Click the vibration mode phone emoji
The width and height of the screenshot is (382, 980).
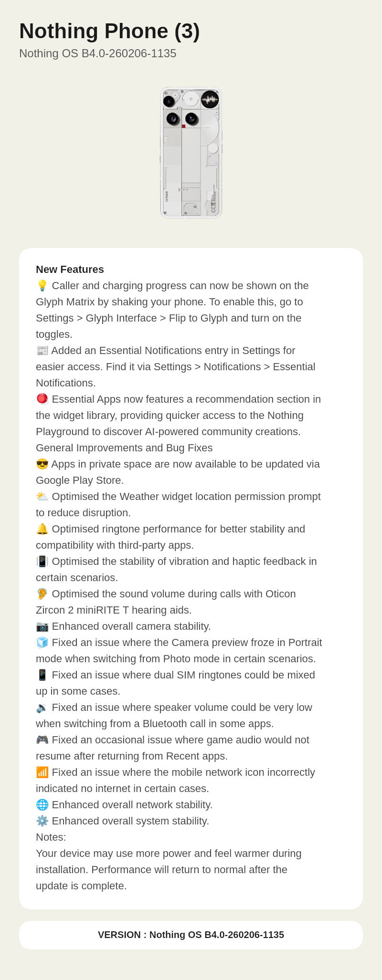(42, 561)
